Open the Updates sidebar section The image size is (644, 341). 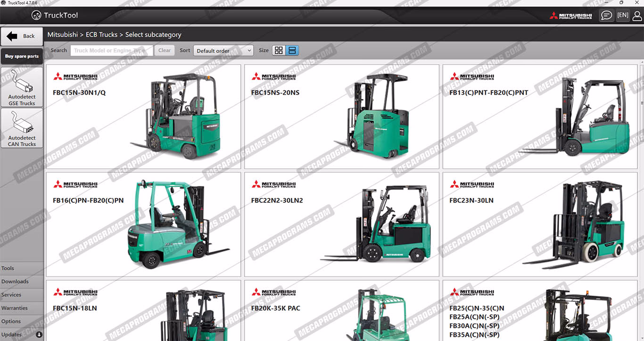coord(22,334)
